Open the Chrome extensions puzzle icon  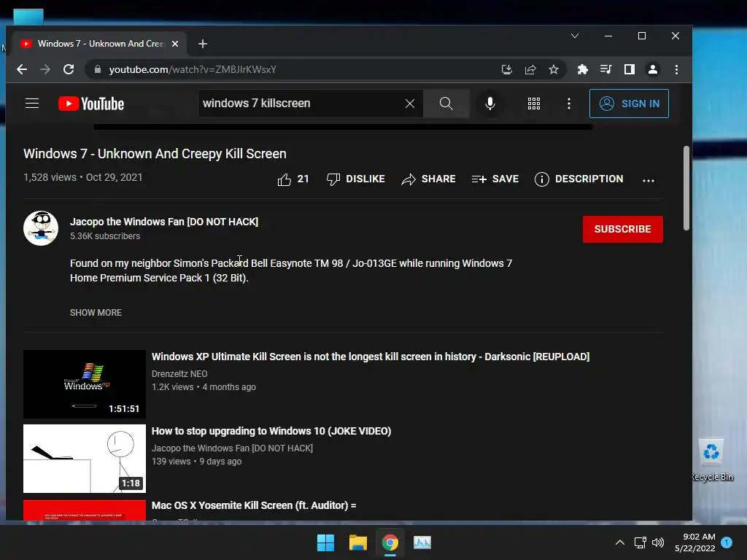tap(583, 69)
